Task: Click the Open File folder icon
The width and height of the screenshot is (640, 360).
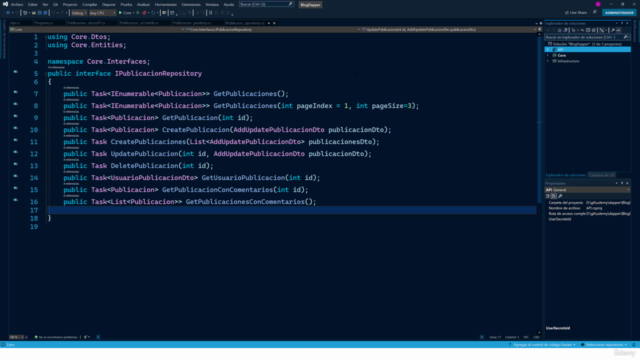Action: tap(34, 13)
